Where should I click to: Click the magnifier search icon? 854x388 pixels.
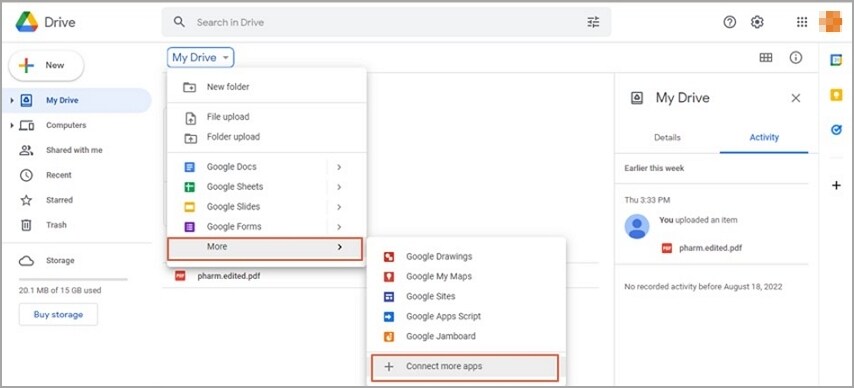tap(179, 22)
